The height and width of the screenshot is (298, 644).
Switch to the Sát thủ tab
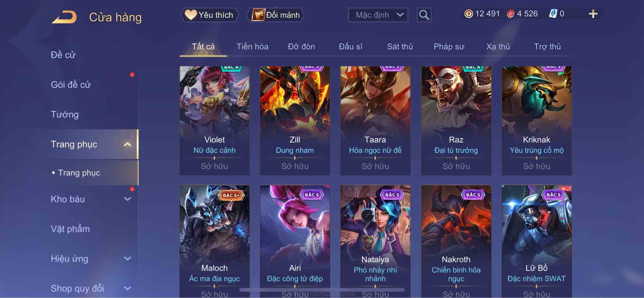pos(400,46)
